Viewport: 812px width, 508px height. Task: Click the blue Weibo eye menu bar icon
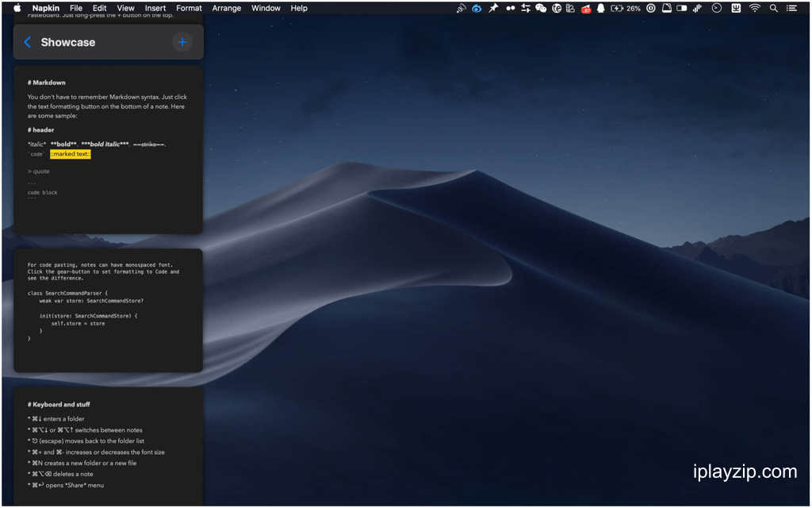click(477, 8)
